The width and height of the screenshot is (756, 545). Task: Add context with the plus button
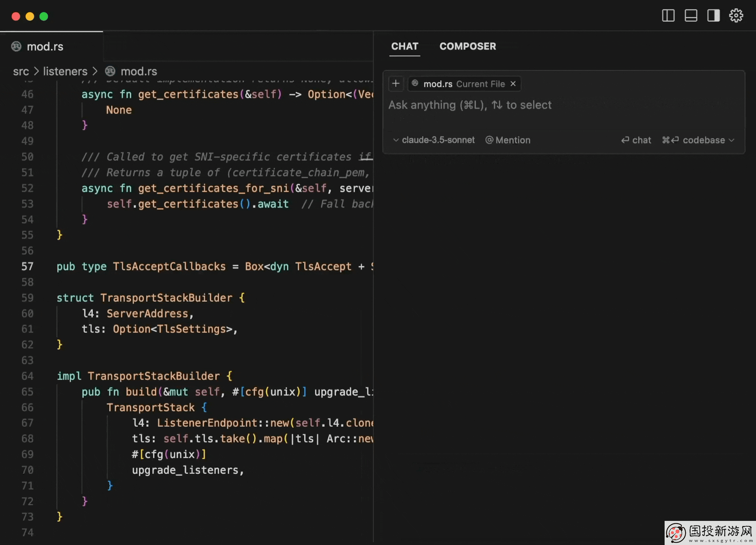tap(396, 84)
